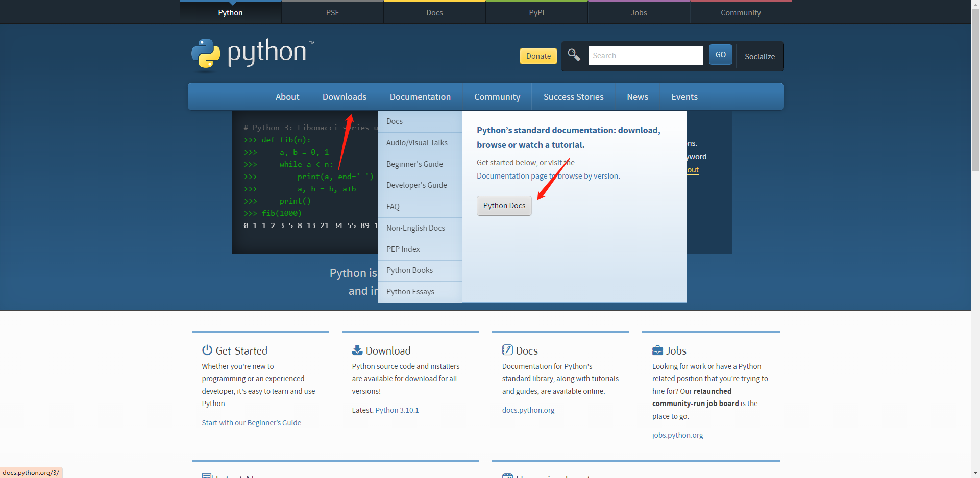Expand the Socialize menu
The width and height of the screenshot is (980, 478).
759,56
